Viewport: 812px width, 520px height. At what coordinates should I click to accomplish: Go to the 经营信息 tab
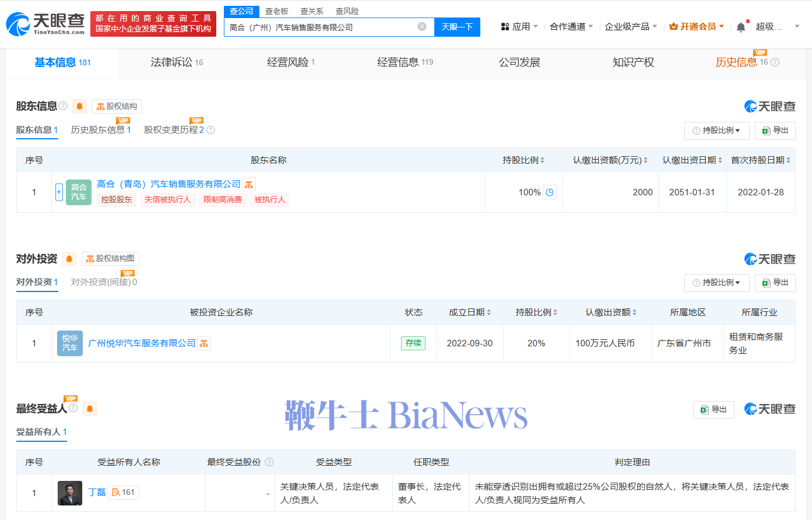pyautogui.click(x=405, y=62)
